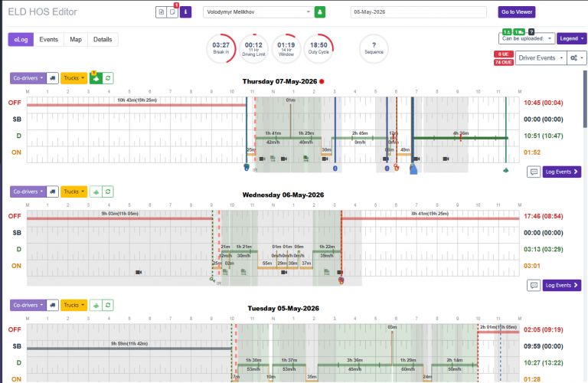Click the truck icon for Thursday 07-May
This screenshot has height=383, width=588.
[53, 78]
